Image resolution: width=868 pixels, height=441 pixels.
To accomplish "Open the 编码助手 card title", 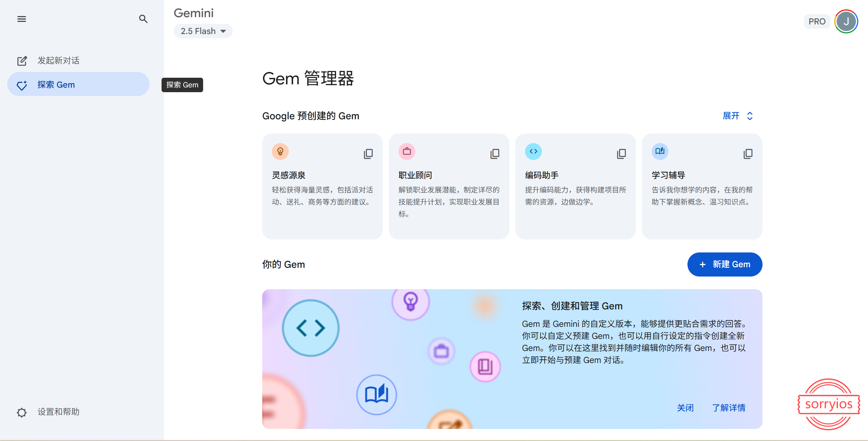I will (542, 175).
